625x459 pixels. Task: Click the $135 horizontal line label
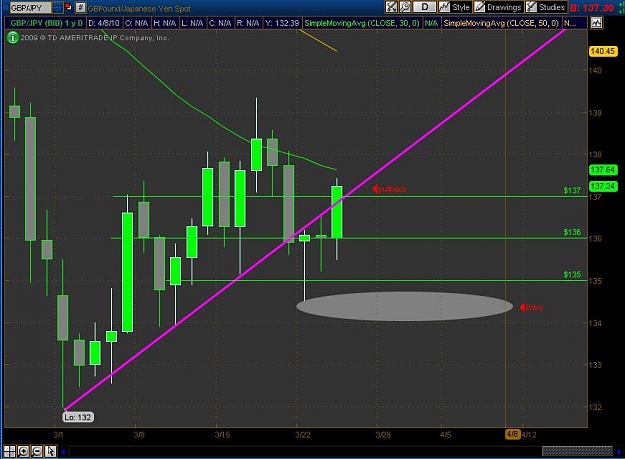point(572,274)
